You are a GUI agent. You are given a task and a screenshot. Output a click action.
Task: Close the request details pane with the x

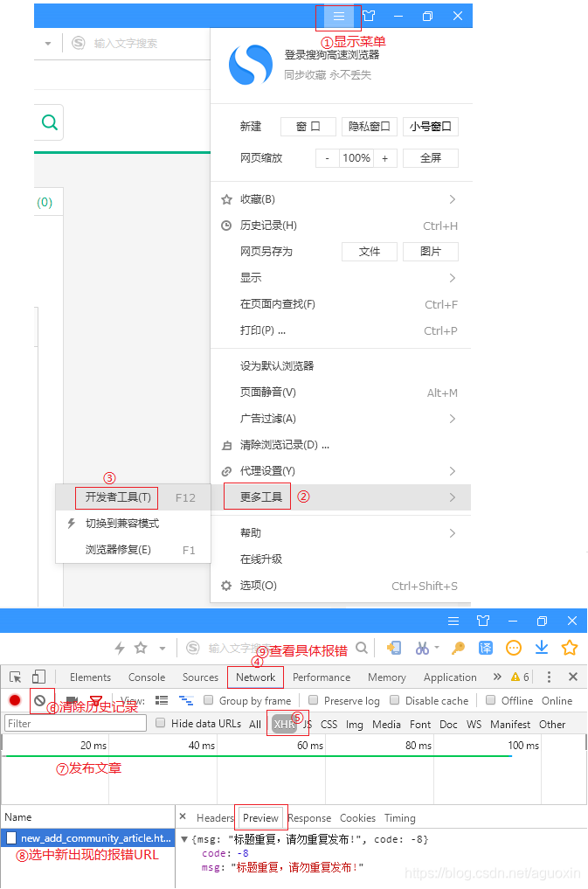pyautogui.click(x=183, y=817)
